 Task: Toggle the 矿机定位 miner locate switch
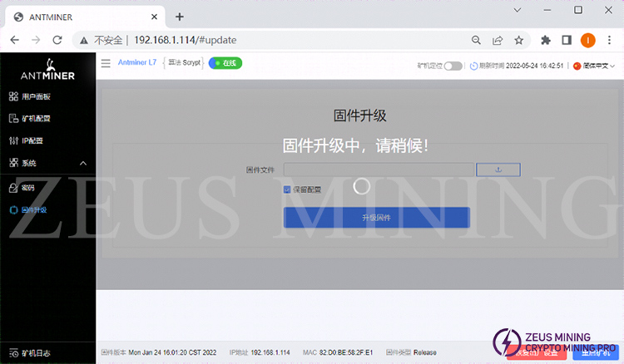click(x=453, y=66)
